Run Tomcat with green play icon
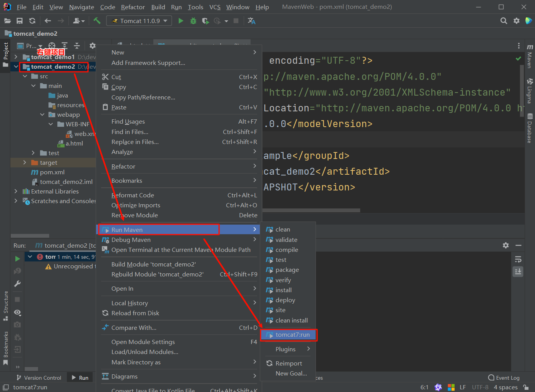Viewport: 535px width, 392px height. pyautogui.click(x=181, y=21)
